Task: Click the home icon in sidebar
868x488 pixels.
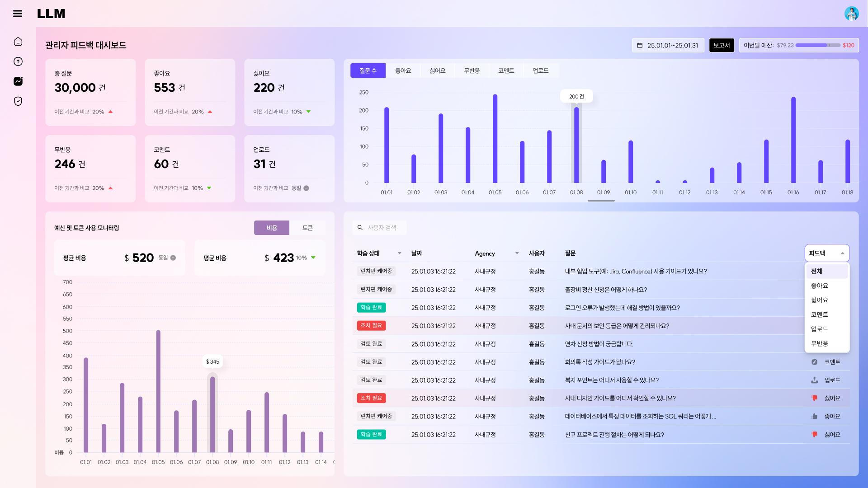Action: pyautogui.click(x=18, y=42)
